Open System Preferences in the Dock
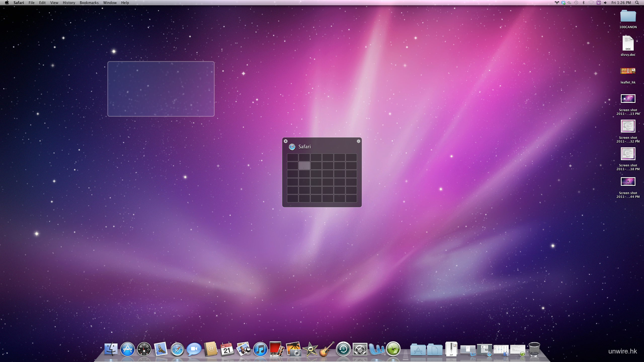 (x=360, y=349)
